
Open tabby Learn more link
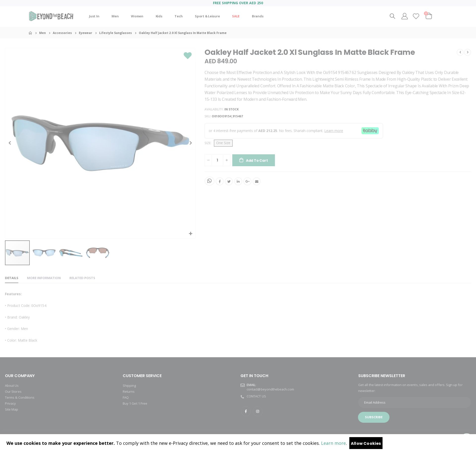(x=334, y=131)
